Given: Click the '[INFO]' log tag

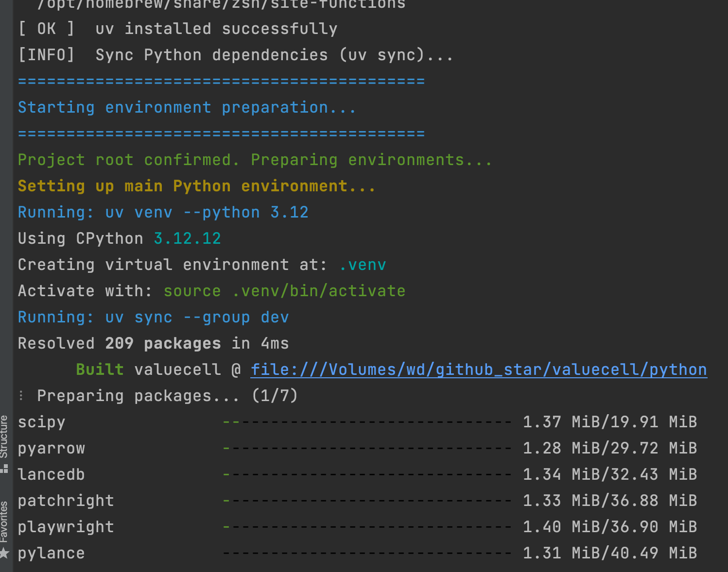Looking at the screenshot, I should tap(46, 55).
